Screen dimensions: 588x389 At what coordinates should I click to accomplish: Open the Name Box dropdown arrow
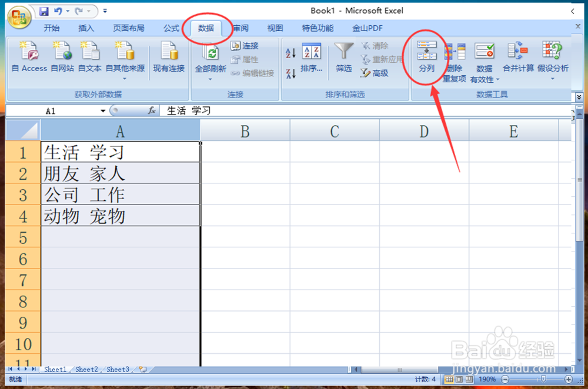pos(103,111)
